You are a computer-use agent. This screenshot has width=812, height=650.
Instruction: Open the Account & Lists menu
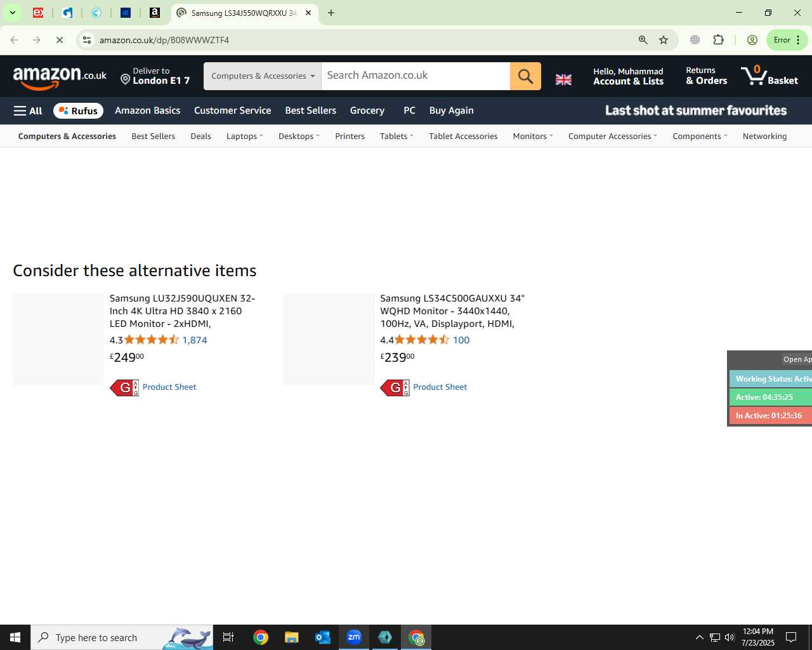tap(628, 76)
